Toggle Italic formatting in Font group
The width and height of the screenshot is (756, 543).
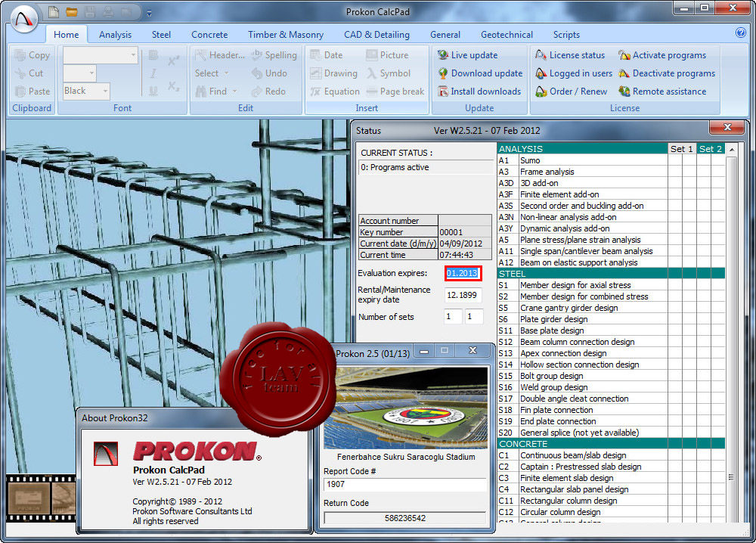coord(153,73)
